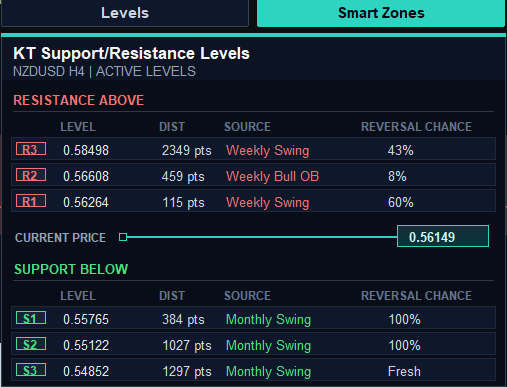
Task: Click the 60% reversal chance
Action: click(x=401, y=202)
